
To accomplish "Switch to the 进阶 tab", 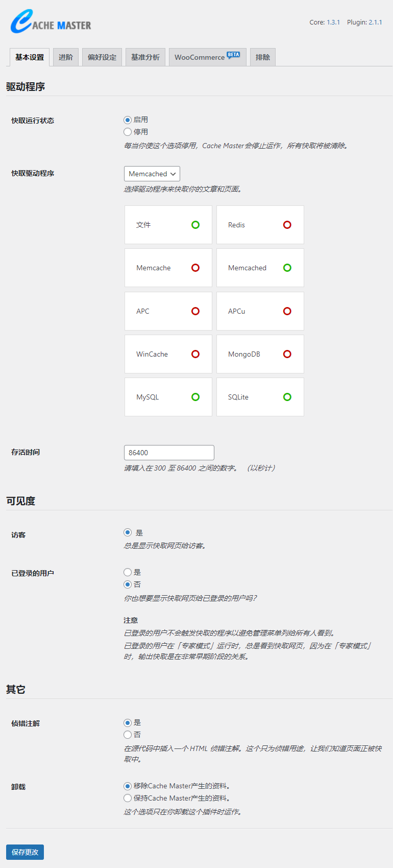I will pos(66,57).
